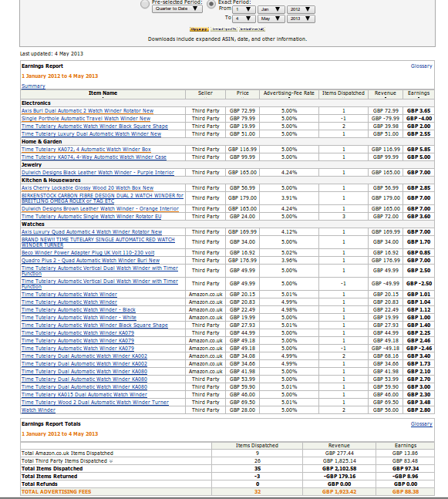Click the revenue cell GBP -79.99
448x499 pixels.
386,118
